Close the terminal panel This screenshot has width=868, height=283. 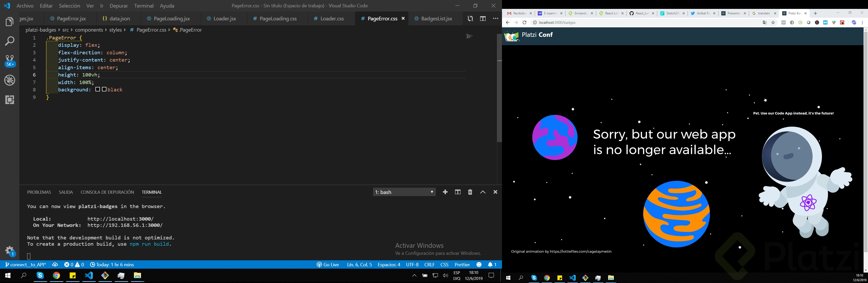coord(495,192)
